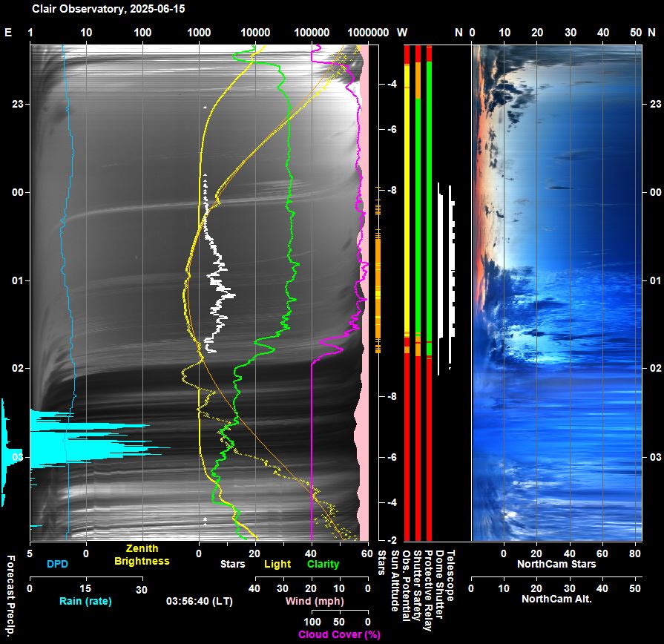Image resolution: width=664 pixels, height=644 pixels.
Task: Click the NorthCam Alt. axis label
Action: pos(556,598)
